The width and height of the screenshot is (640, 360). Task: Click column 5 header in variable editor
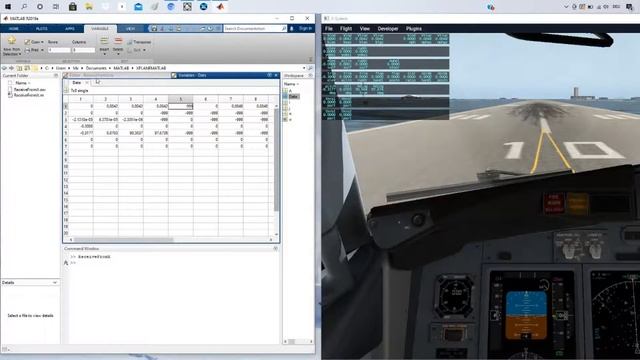point(181,99)
